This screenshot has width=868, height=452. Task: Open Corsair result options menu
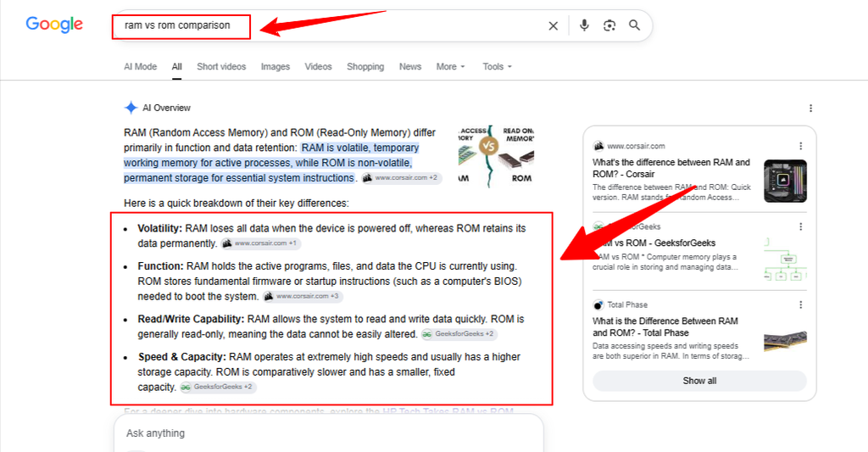coord(800,146)
